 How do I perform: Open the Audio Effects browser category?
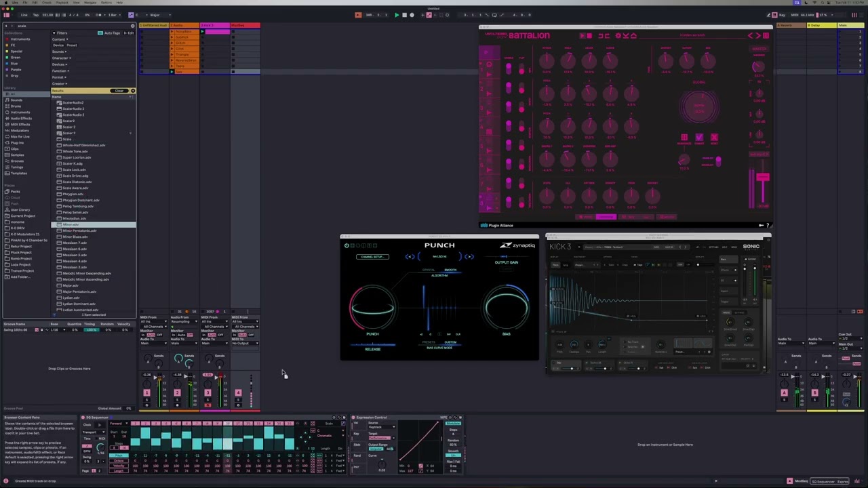click(20, 118)
